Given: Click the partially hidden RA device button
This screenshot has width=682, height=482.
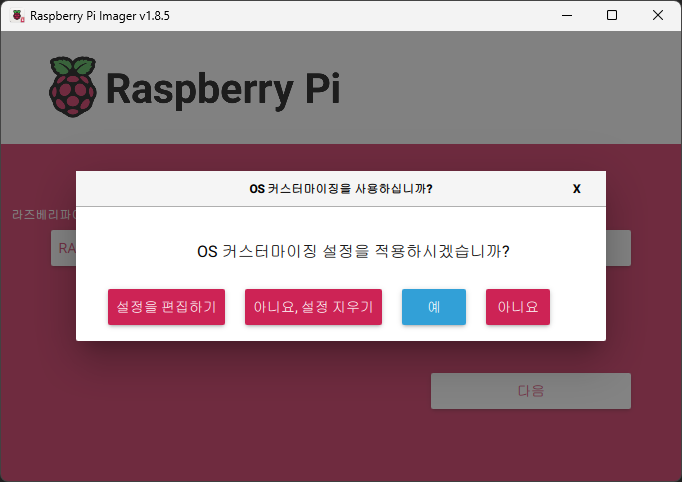Looking at the screenshot, I should coord(63,248).
